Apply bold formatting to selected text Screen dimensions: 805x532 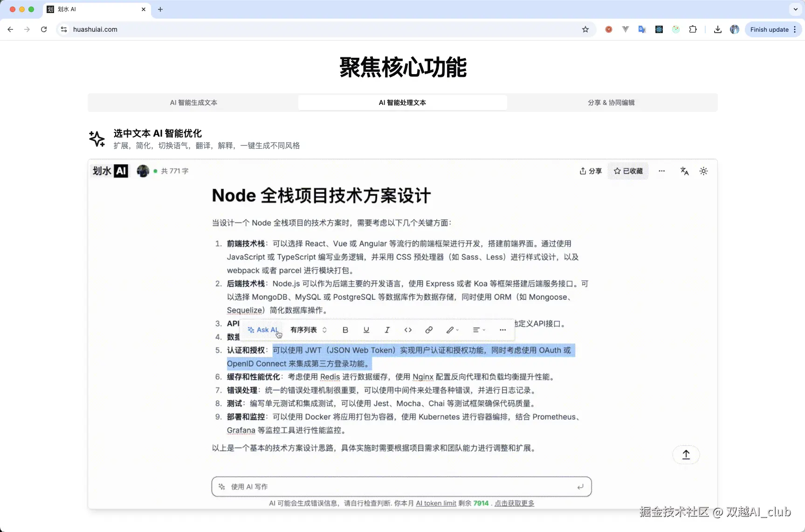[345, 330]
